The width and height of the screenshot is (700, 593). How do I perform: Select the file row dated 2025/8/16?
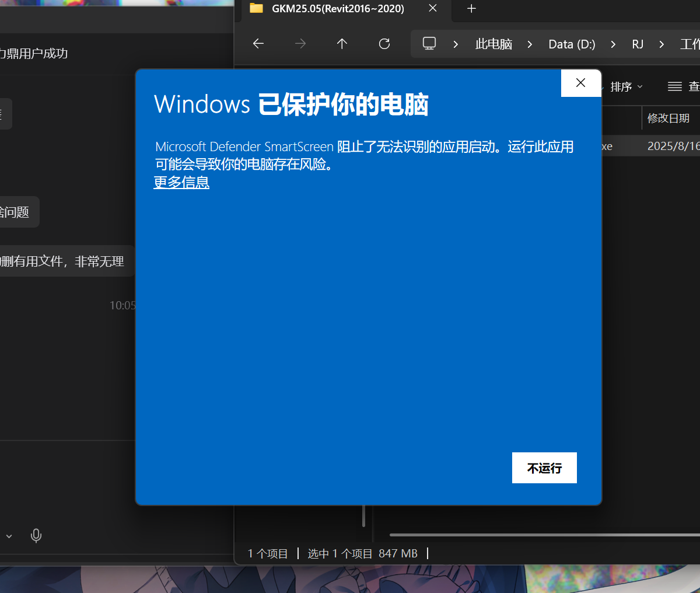point(650,146)
